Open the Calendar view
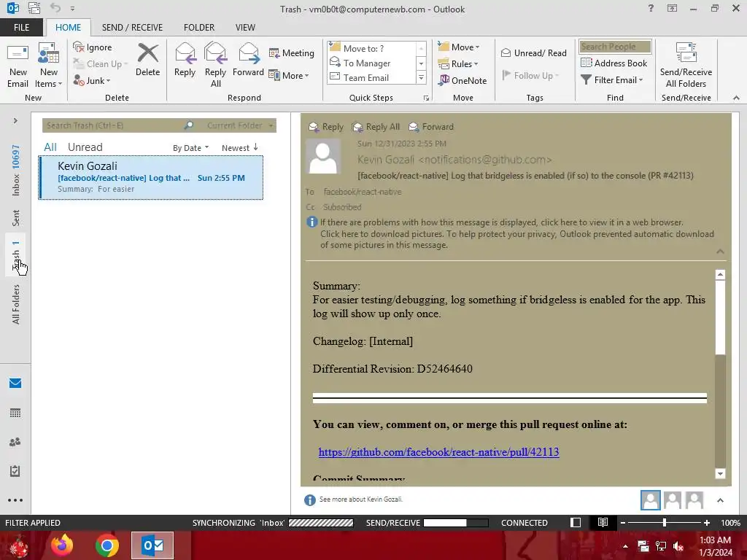This screenshot has width=747, height=560. pyautogui.click(x=15, y=413)
